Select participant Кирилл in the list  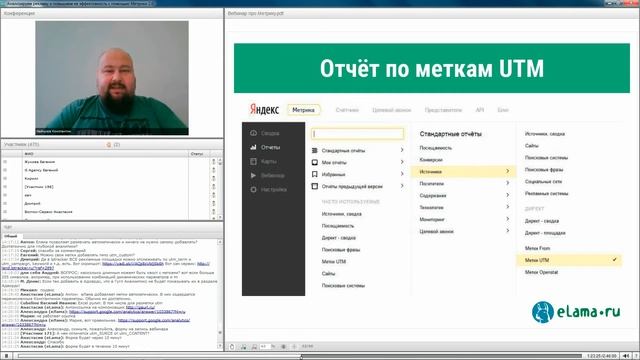[x=31, y=178]
